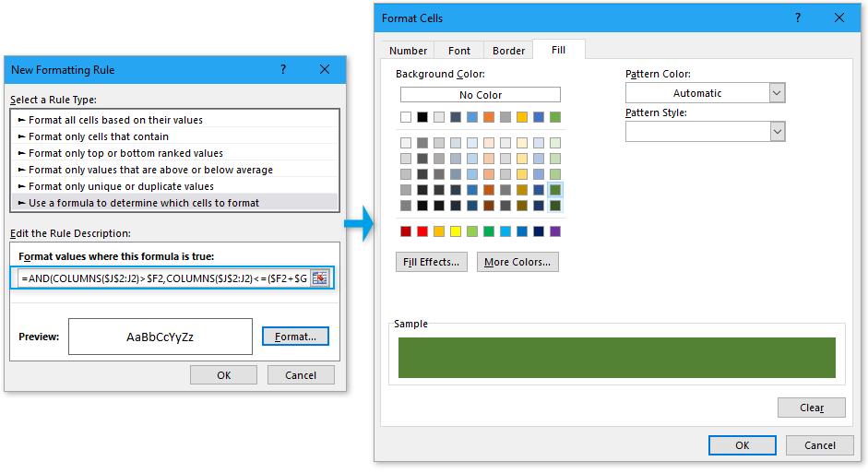Click the Format... button
868x473 pixels.
(295, 337)
